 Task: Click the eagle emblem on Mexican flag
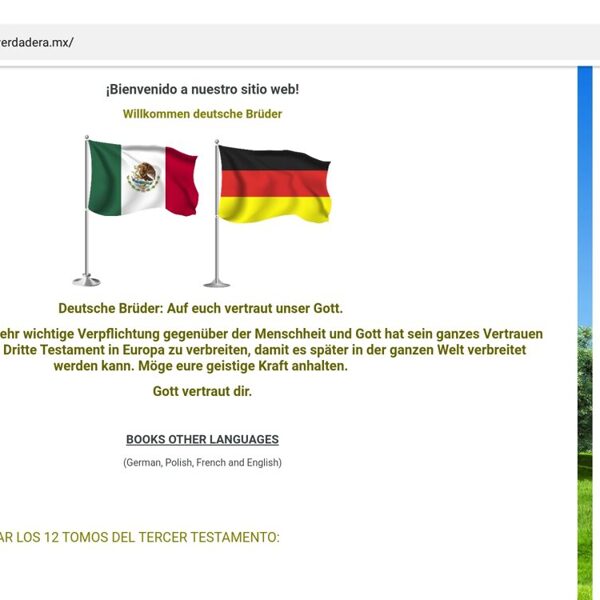pyautogui.click(x=143, y=178)
